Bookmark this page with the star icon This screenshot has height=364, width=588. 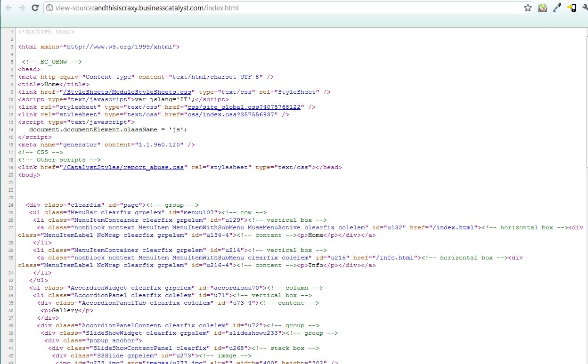point(528,8)
